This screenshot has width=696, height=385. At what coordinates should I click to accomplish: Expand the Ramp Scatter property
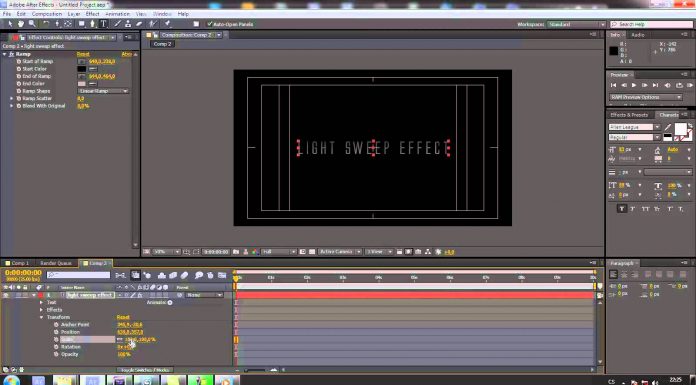[12, 99]
